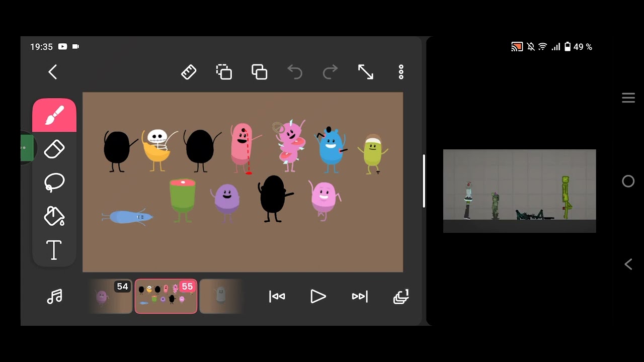Click the paste layers icon
The height and width of the screenshot is (362, 644).
[x=259, y=72]
